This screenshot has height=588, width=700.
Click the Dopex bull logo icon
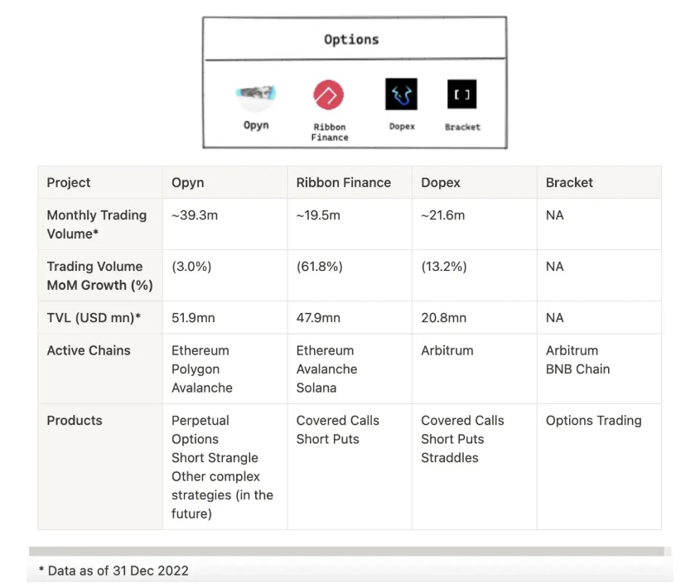[x=401, y=94]
